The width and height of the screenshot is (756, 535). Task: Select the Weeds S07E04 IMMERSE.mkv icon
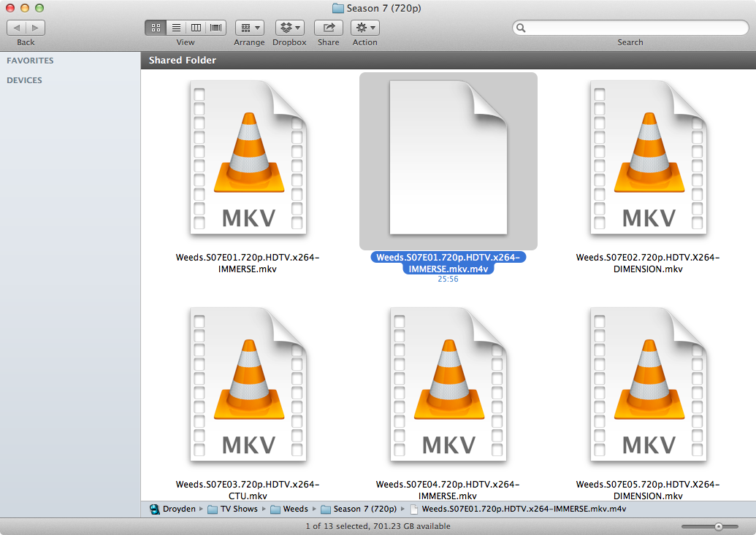click(x=448, y=385)
